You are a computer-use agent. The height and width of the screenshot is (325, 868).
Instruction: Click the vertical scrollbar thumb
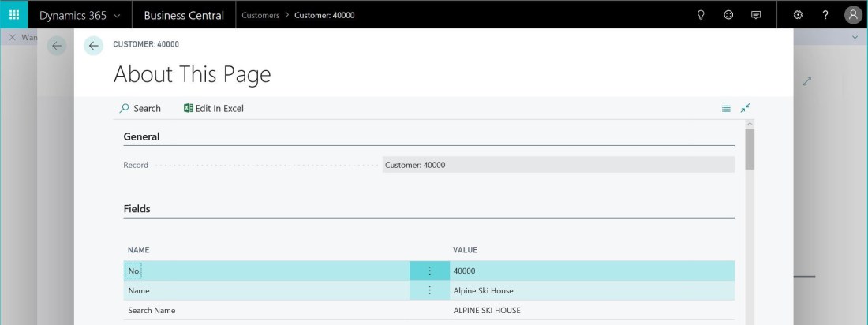pyautogui.click(x=750, y=148)
